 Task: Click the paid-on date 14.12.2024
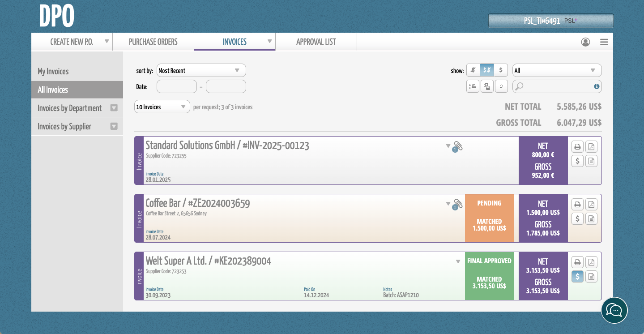[316, 295]
